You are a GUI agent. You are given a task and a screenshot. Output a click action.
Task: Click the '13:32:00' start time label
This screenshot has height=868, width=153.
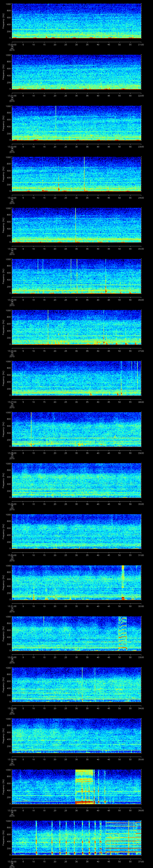[x=12, y=657]
